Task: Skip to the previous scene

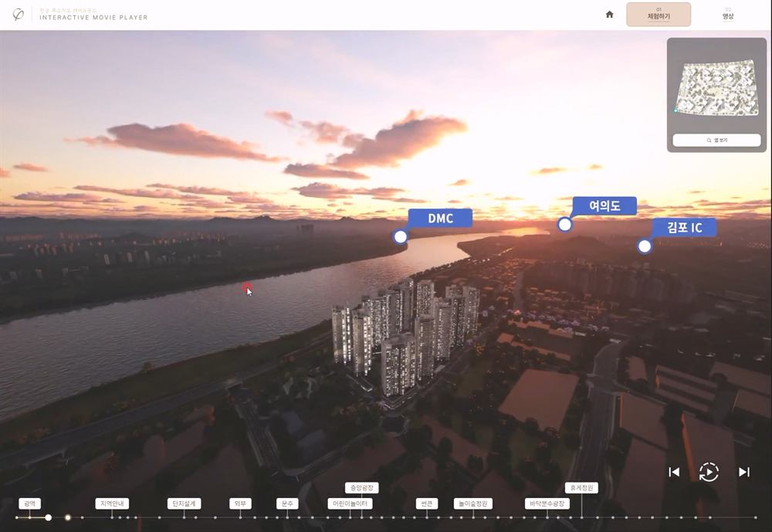Action: tap(674, 472)
